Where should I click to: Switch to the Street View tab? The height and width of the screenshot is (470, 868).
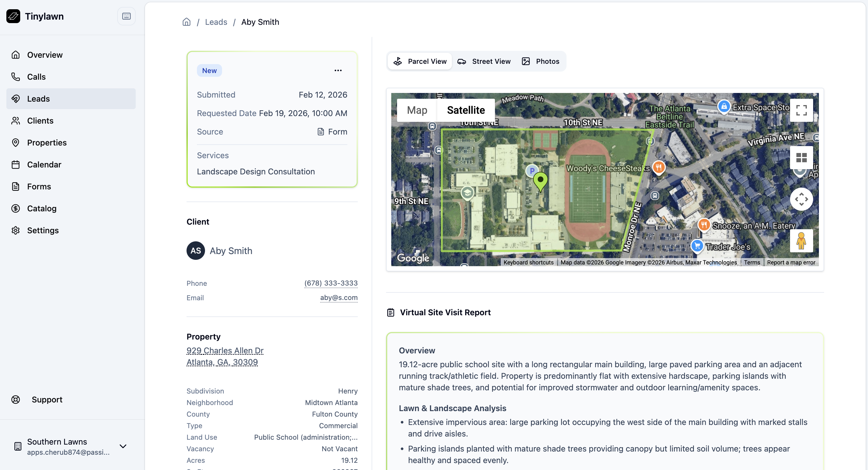coord(484,61)
